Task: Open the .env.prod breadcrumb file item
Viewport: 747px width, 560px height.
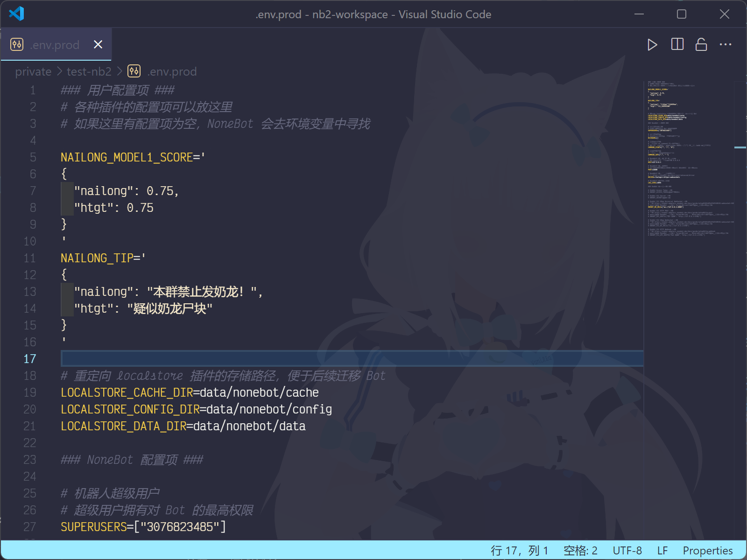Action: coord(171,71)
